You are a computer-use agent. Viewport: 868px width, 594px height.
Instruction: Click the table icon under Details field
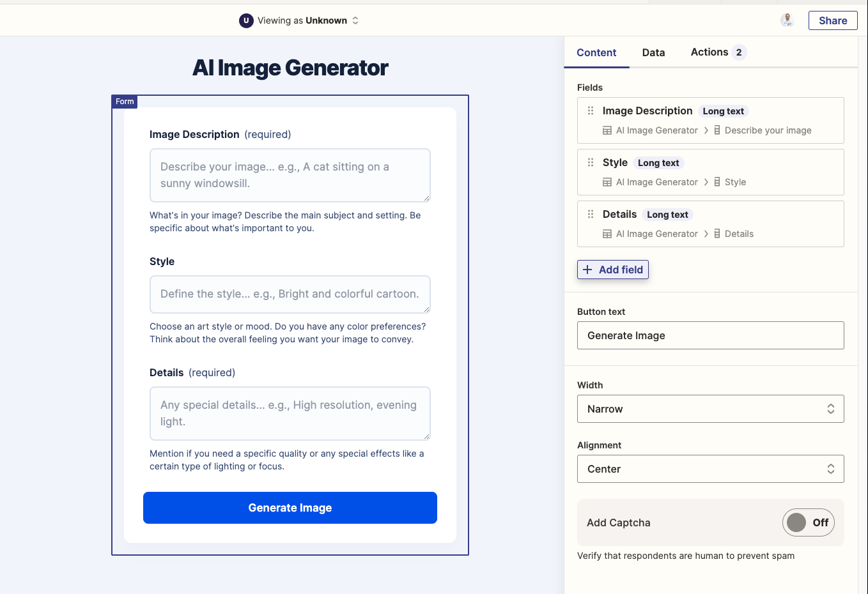[x=607, y=234]
